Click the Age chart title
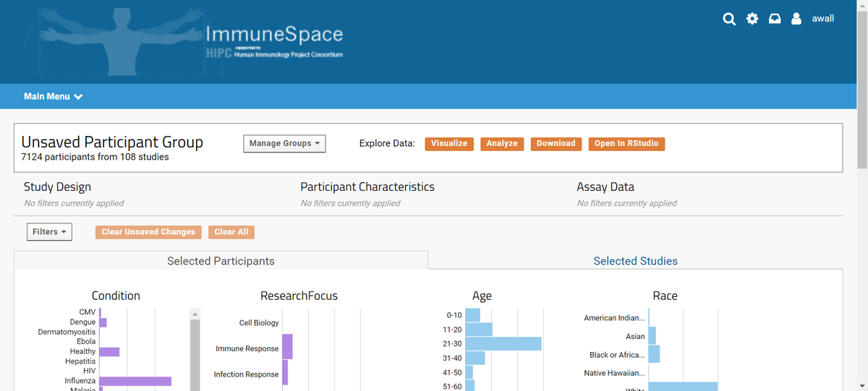868x391 pixels. 482,296
